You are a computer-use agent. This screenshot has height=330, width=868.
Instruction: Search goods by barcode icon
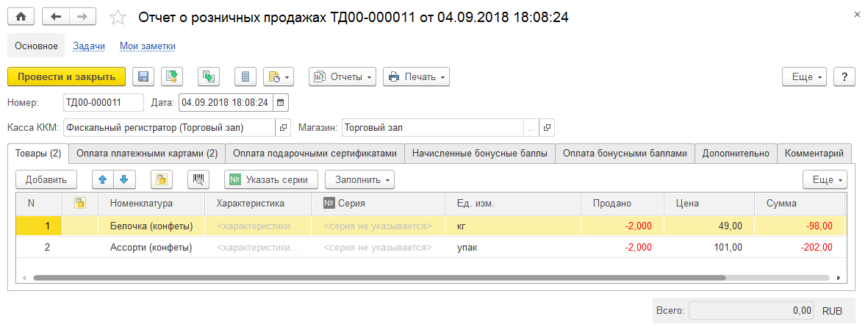tap(197, 179)
